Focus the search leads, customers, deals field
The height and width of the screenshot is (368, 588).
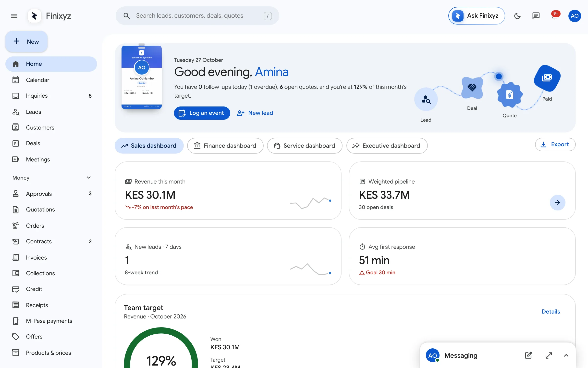(197, 16)
